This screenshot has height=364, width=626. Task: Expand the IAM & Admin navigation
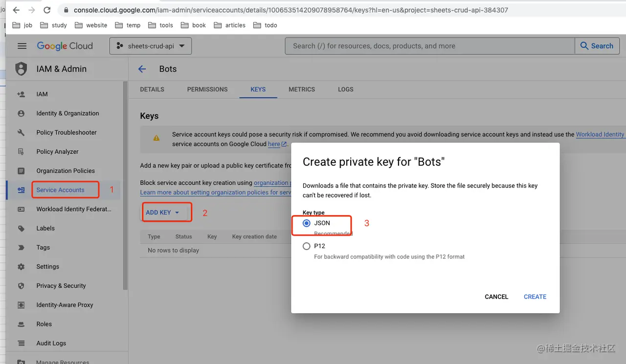[x=61, y=69]
